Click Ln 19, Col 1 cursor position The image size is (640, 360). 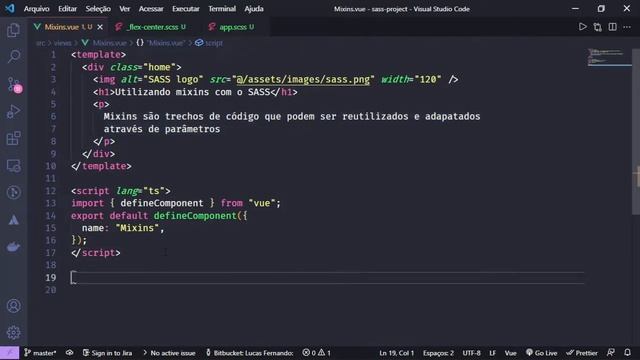point(396,353)
